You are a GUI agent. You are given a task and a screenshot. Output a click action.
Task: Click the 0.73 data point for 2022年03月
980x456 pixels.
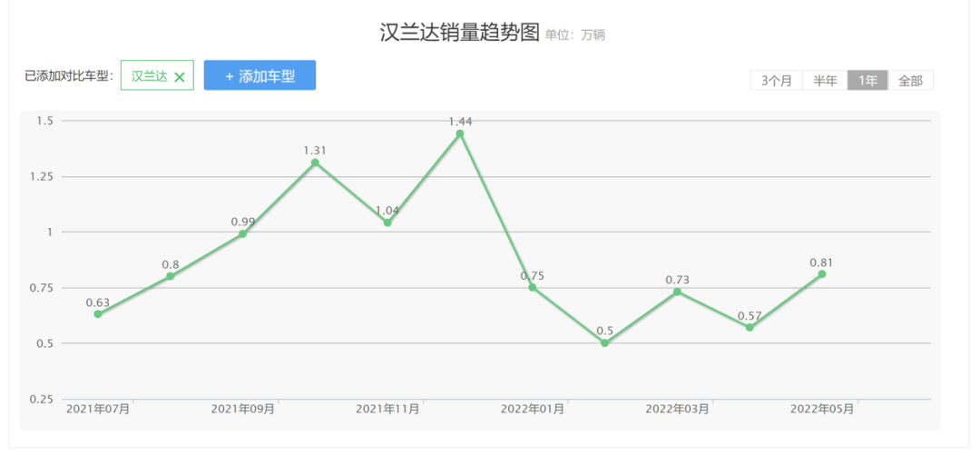click(677, 292)
